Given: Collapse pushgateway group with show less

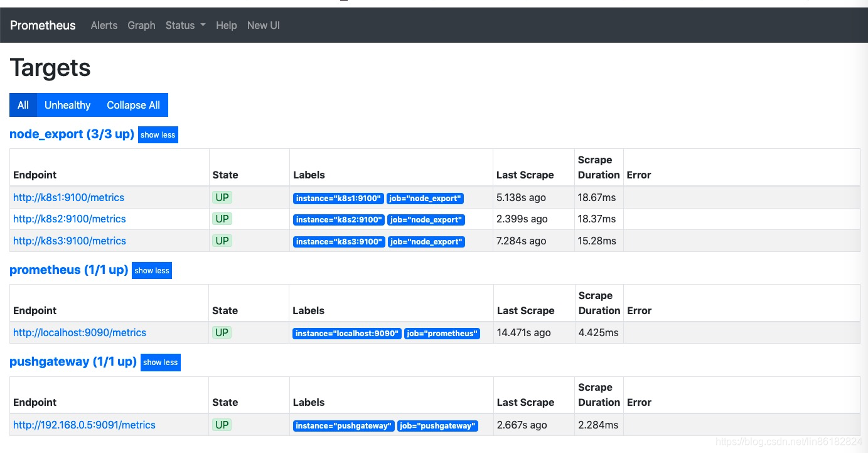Looking at the screenshot, I should pyautogui.click(x=161, y=362).
